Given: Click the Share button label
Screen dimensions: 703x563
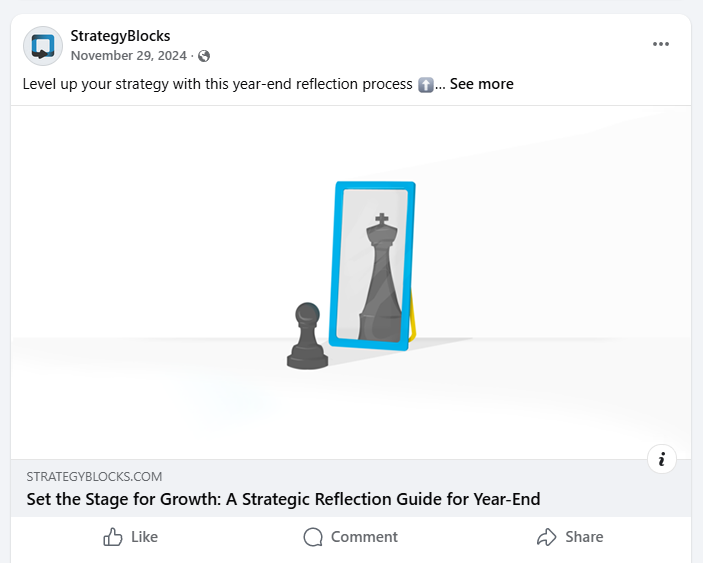Looking at the screenshot, I should [584, 537].
